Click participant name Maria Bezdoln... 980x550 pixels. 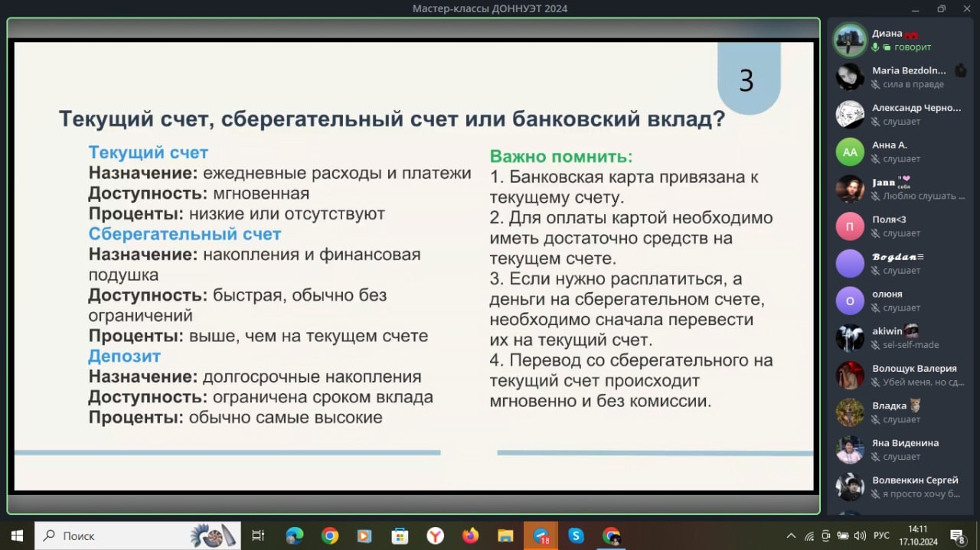(909, 70)
